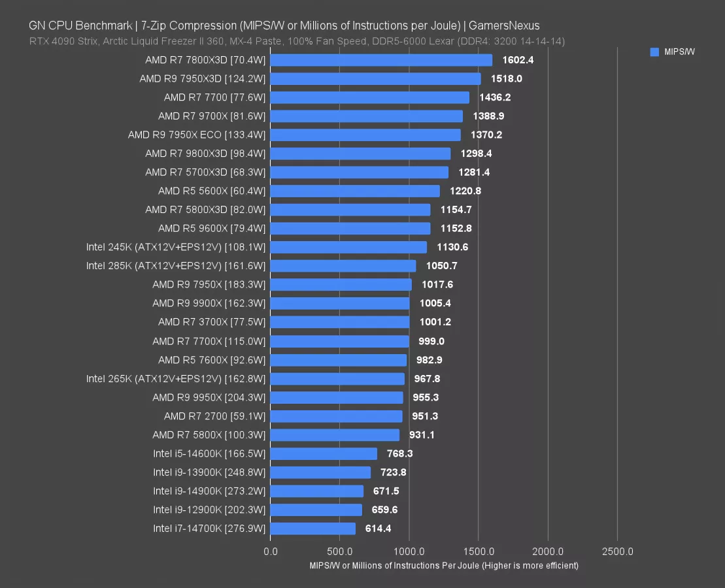Click the AMD R7 5800X bar
The image size is (725, 588).
coord(335,435)
